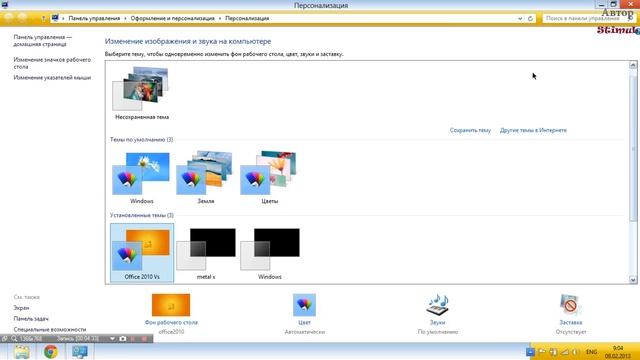
Task: Open Google Chrome from the taskbar
Action: coord(51,351)
